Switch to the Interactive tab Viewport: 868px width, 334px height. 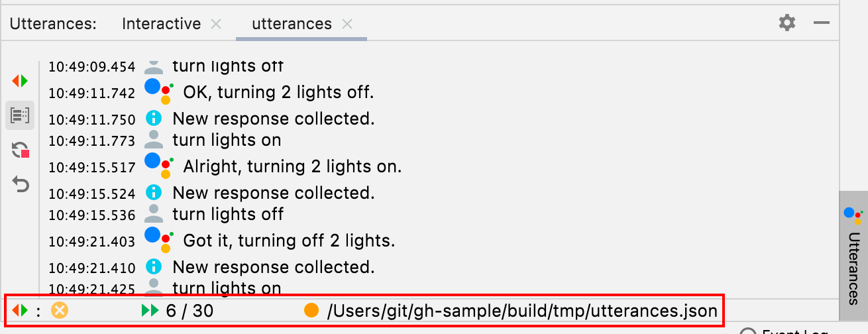[x=161, y=24]
